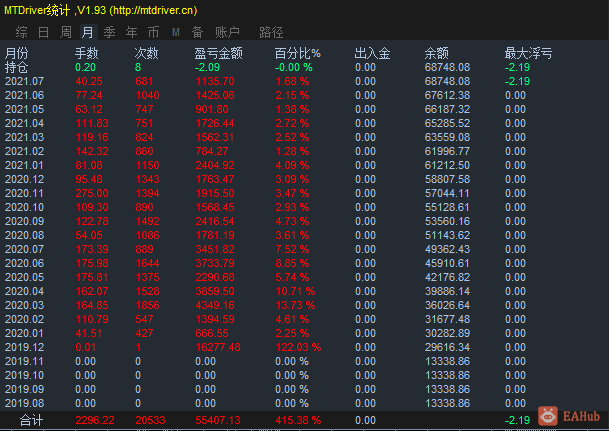Switch to the 账户 account tab

[x=228, y=32]
